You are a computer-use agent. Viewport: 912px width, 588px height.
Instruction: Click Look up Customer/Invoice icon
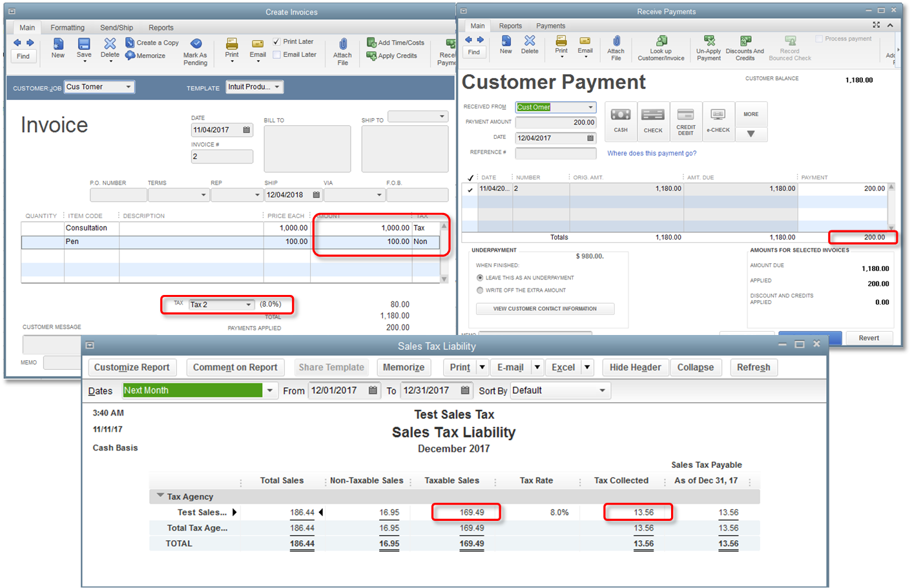[661, 41]
